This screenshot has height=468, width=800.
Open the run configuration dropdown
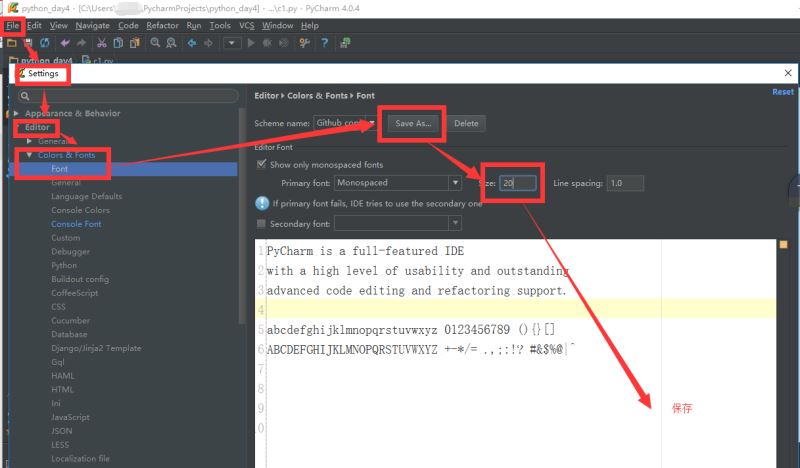[232, 43]
